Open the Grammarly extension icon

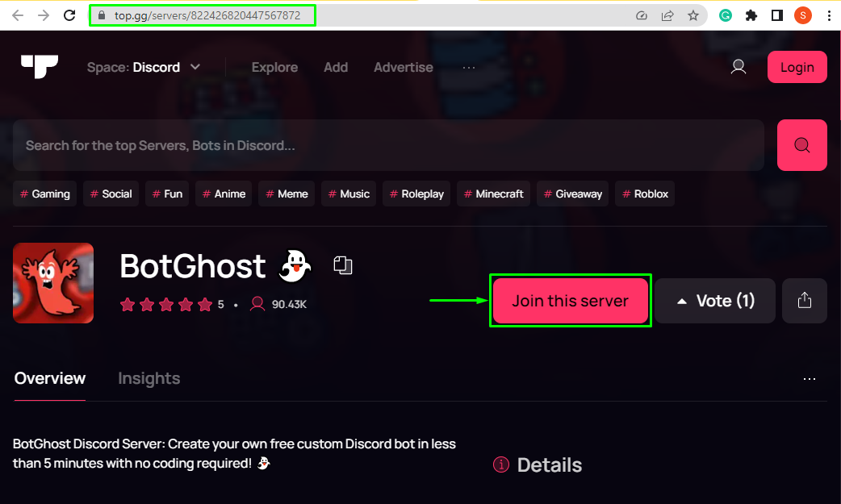point(725,15)
